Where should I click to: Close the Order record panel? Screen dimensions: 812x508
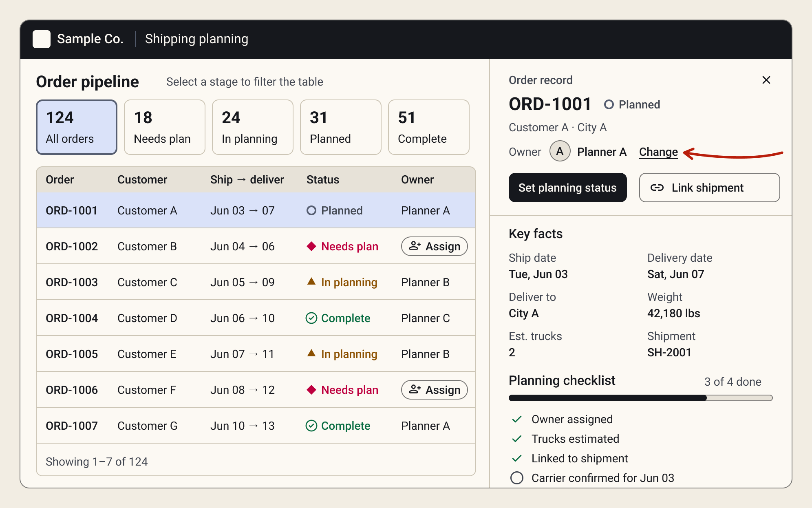click(x=766, y=80)
